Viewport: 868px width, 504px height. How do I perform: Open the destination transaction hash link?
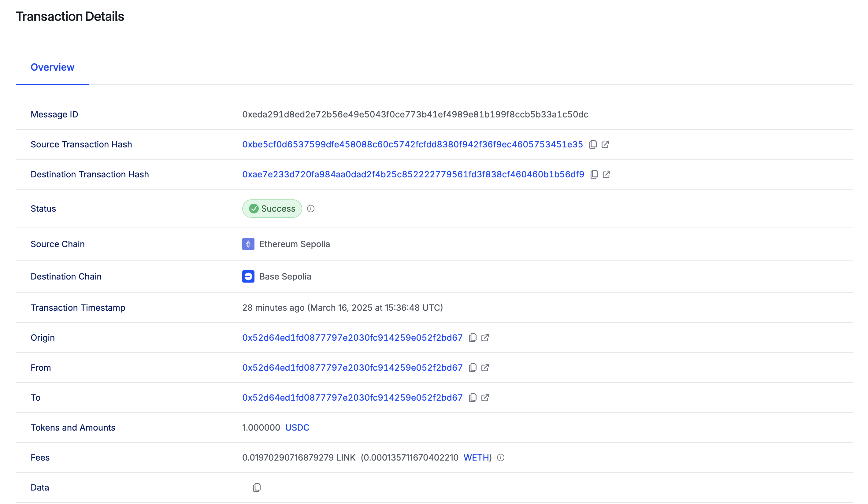pos(413,174)
